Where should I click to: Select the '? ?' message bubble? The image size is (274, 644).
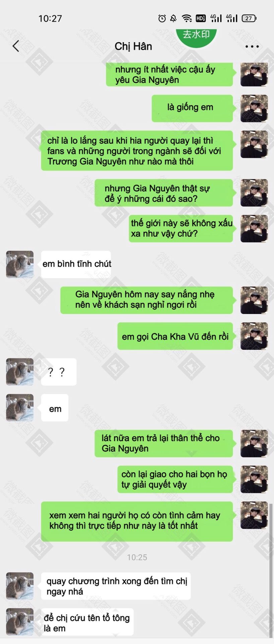(59, 372)
